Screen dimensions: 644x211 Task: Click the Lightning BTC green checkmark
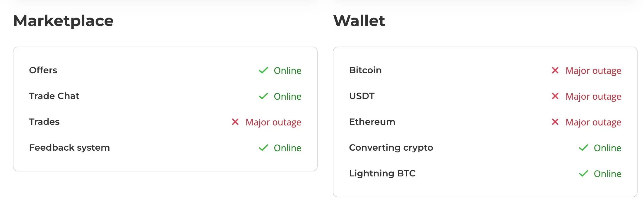[583, 173]
